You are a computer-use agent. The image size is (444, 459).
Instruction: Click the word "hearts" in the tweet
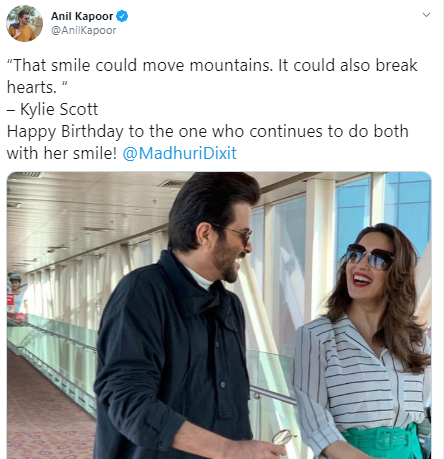[29, 87]
